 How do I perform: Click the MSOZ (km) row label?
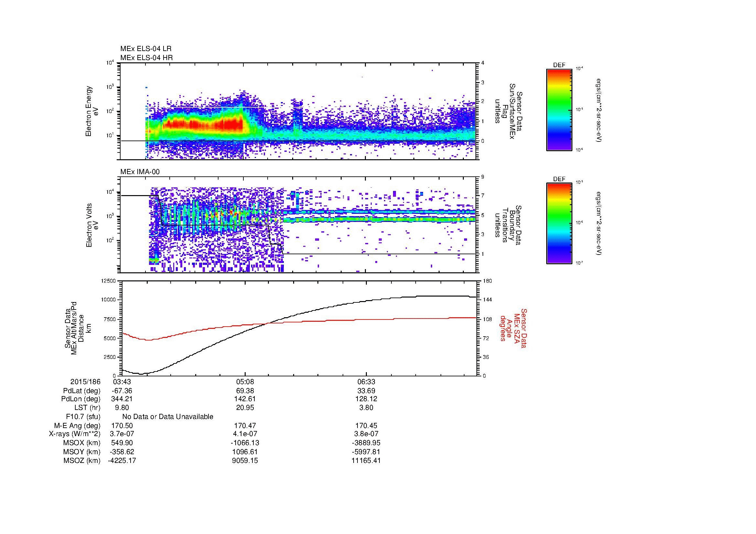tap(82, 461)
